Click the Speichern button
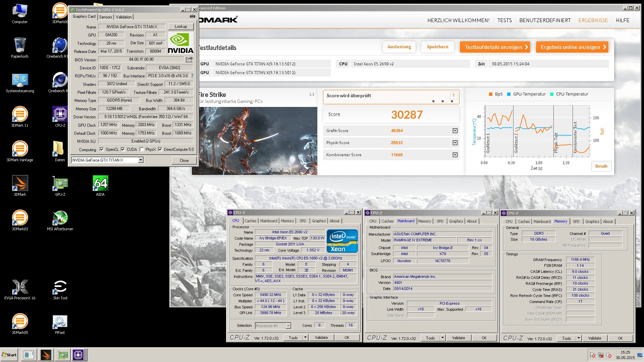 [x=438, y=47]
